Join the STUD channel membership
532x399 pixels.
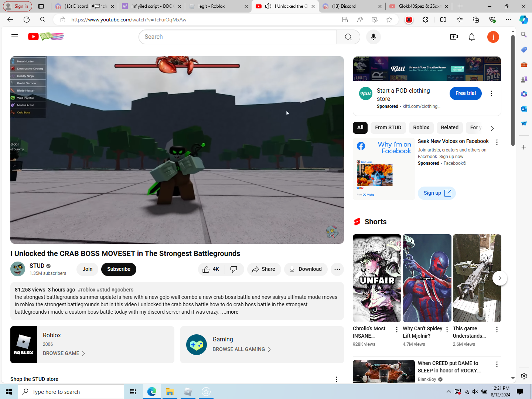88,269
